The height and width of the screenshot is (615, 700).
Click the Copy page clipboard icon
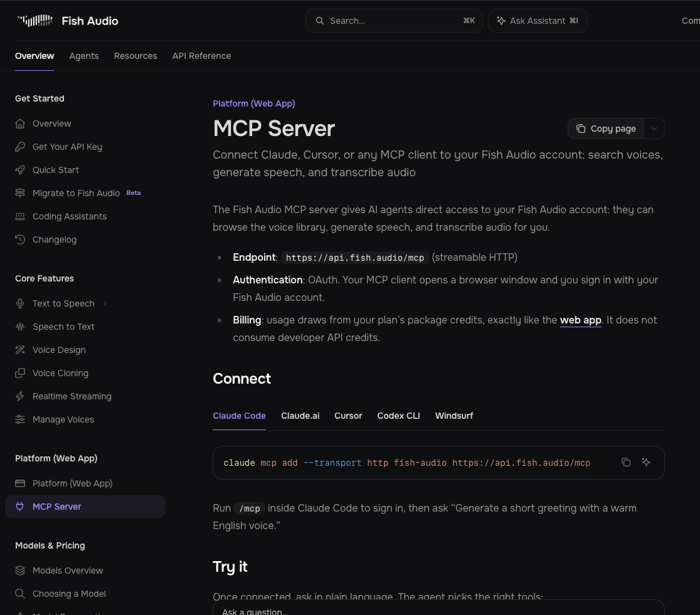pyautogui.click(x=581, y=129)
